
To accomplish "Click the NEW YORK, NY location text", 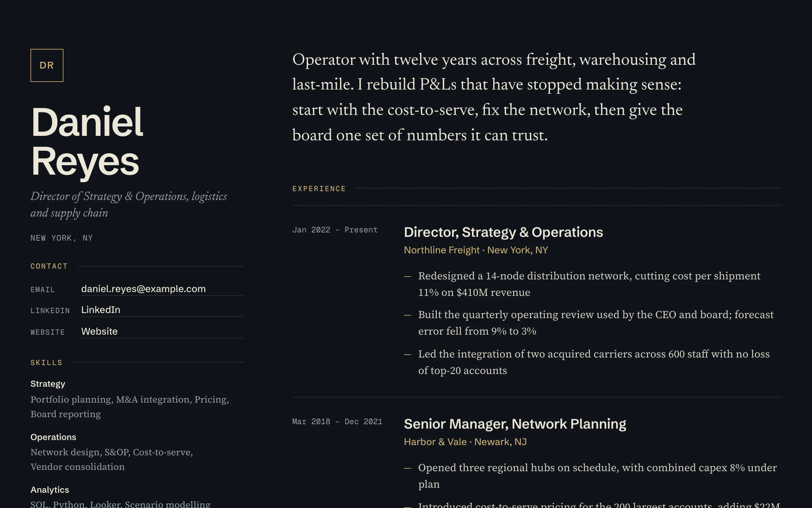I will click(x=62, y=238).
